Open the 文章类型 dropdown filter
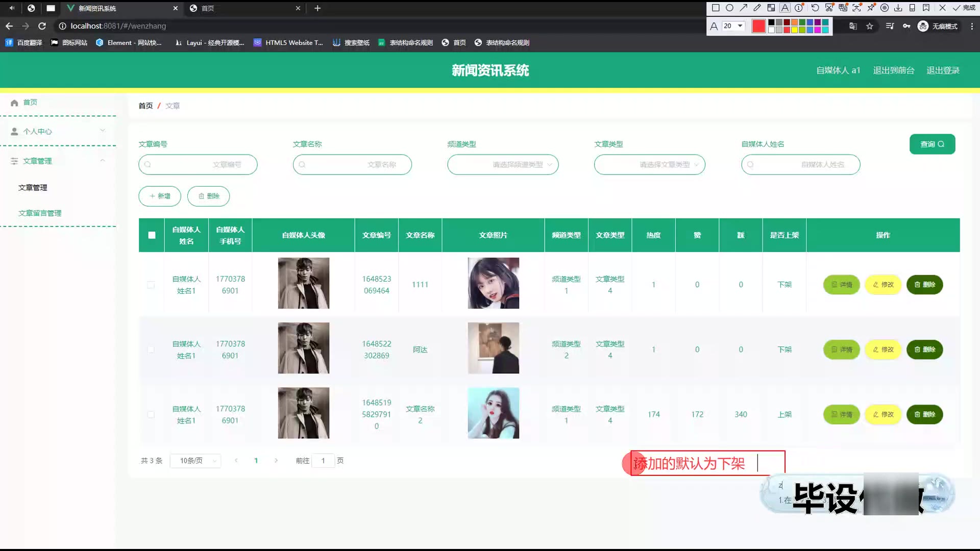The image size is (980, 551). click(x=649, y=165)
